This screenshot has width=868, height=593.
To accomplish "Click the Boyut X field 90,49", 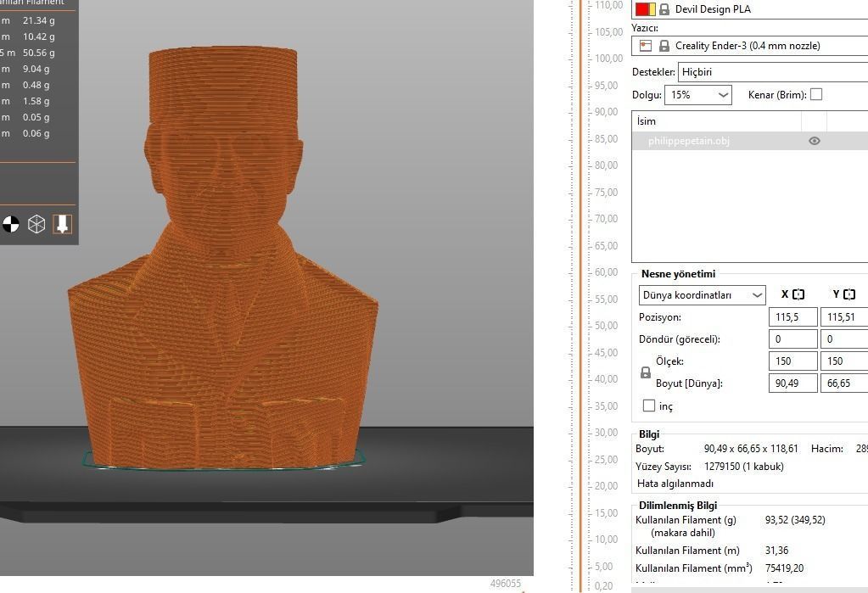I will pos(792,383).
